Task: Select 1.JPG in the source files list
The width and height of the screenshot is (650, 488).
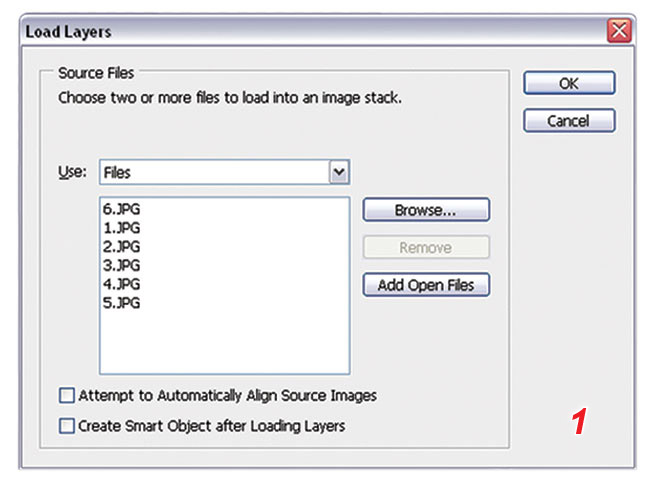Action: [121, 228]
